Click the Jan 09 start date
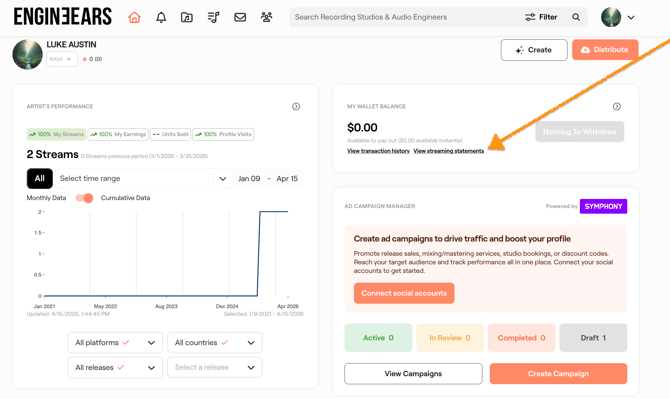 point(249,179)
